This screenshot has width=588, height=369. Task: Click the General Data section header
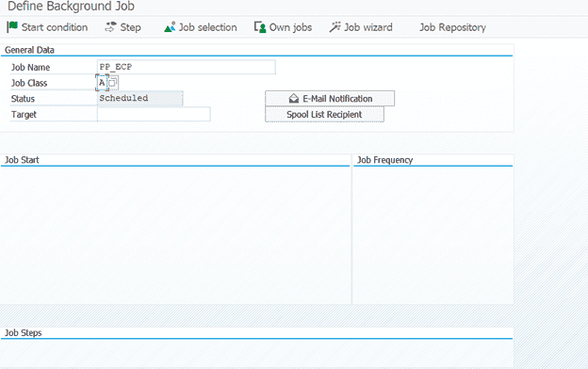click(x=29, y=50)
